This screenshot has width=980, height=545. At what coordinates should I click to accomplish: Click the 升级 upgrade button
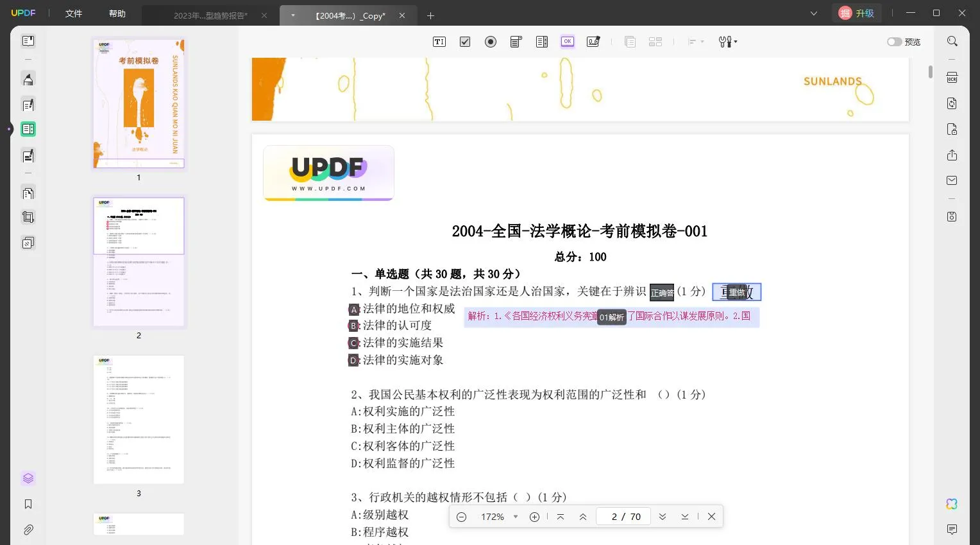pos(857,13)
